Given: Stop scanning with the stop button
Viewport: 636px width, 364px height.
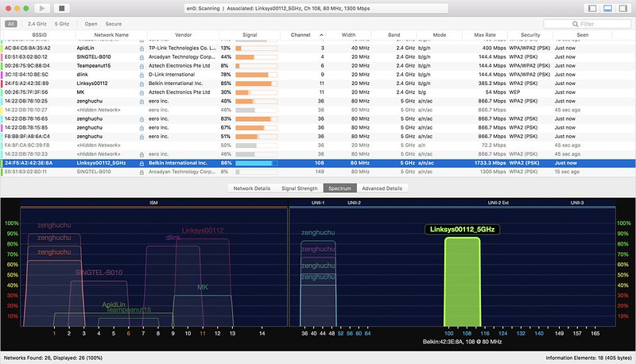Looking at the screenshot, I should [x=62, y=8].
